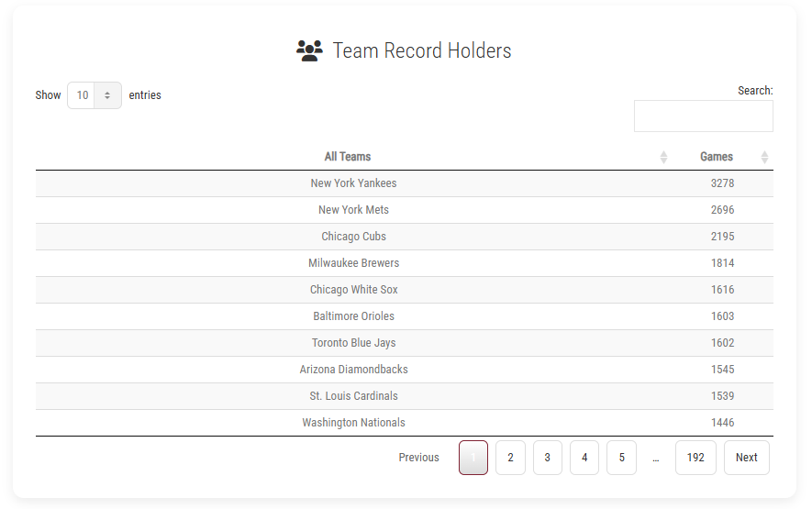812x509 pixels.
Task: Click the Toronto Blue Jays row
Action: pos(405,343)
